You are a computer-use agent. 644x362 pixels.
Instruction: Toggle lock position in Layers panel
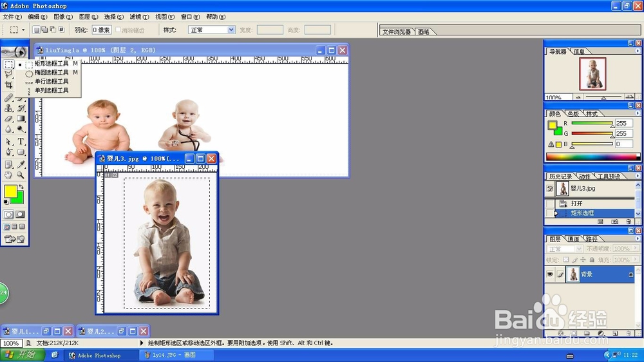click(583, 260)
